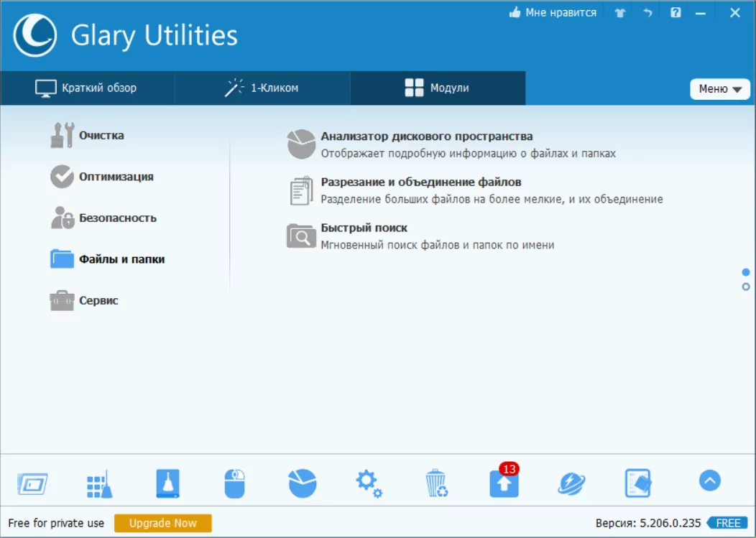Open the planet browser assistant icon

[x=571, y=484]
